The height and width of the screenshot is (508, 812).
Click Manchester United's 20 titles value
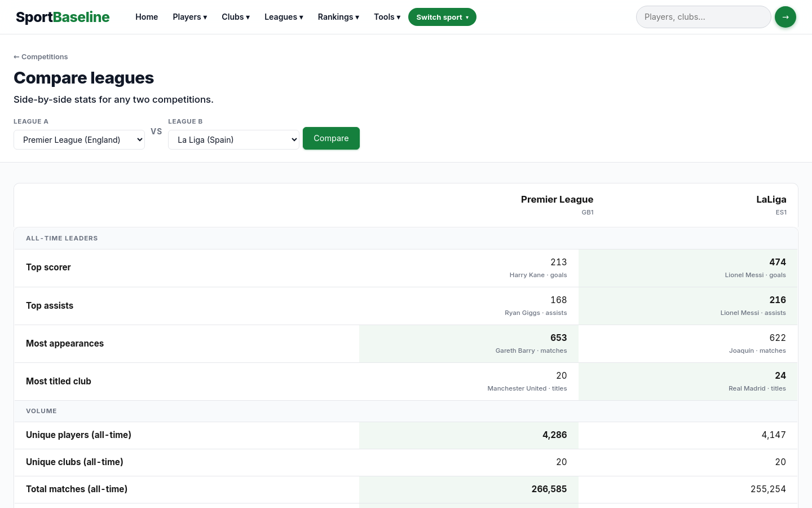tap(561, 375)
